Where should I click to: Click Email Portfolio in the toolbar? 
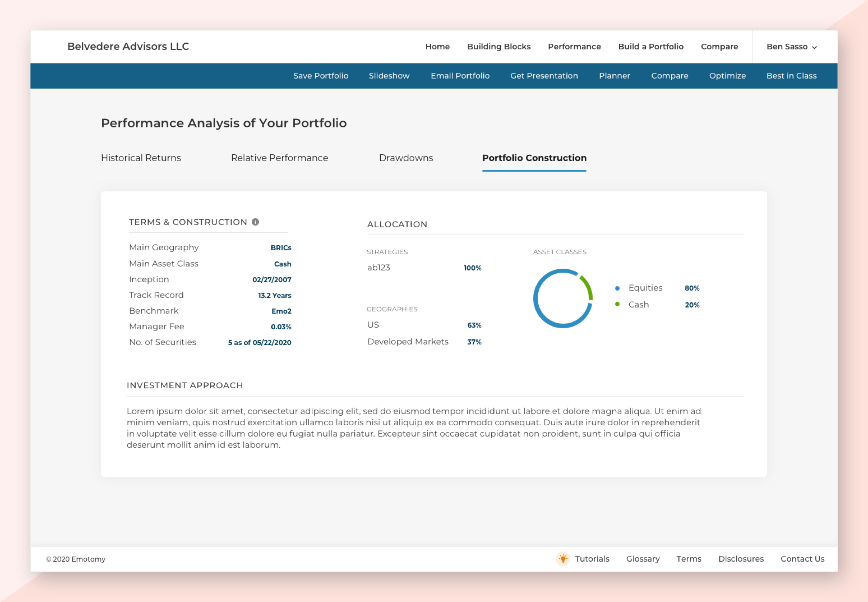[460, 76]
